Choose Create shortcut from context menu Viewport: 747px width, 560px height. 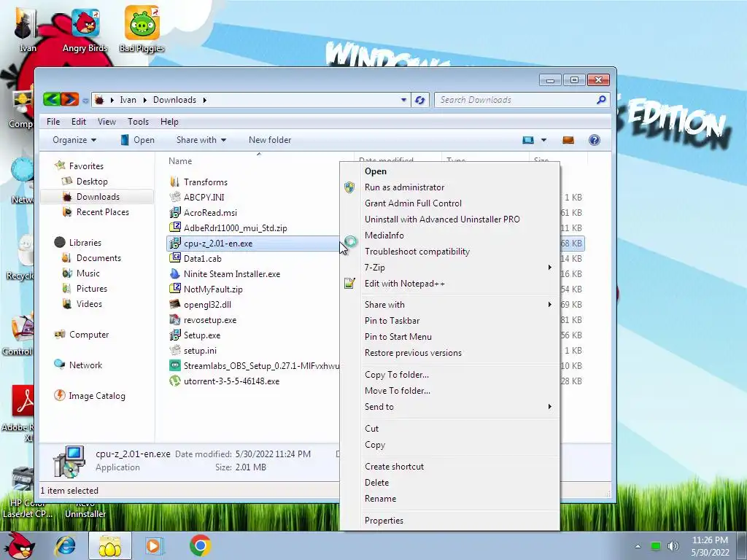(x=394, y=466)
